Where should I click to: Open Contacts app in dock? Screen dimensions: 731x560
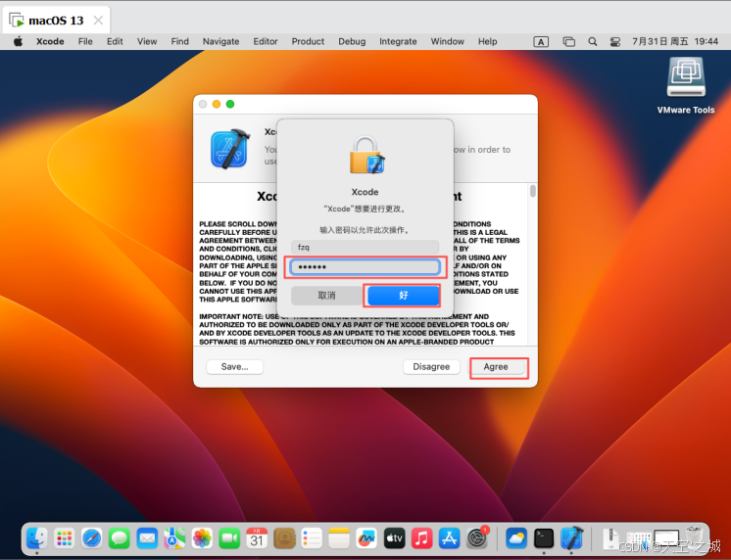tap(284, 538)
